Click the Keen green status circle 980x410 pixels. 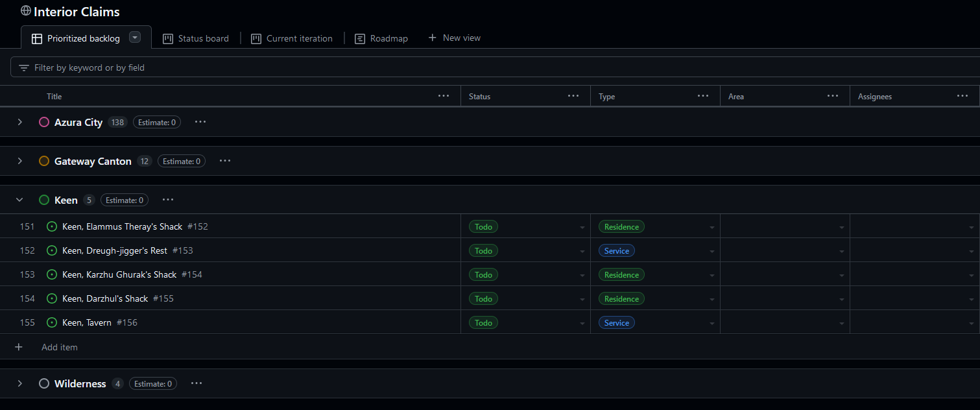click(x=44, y=200)
